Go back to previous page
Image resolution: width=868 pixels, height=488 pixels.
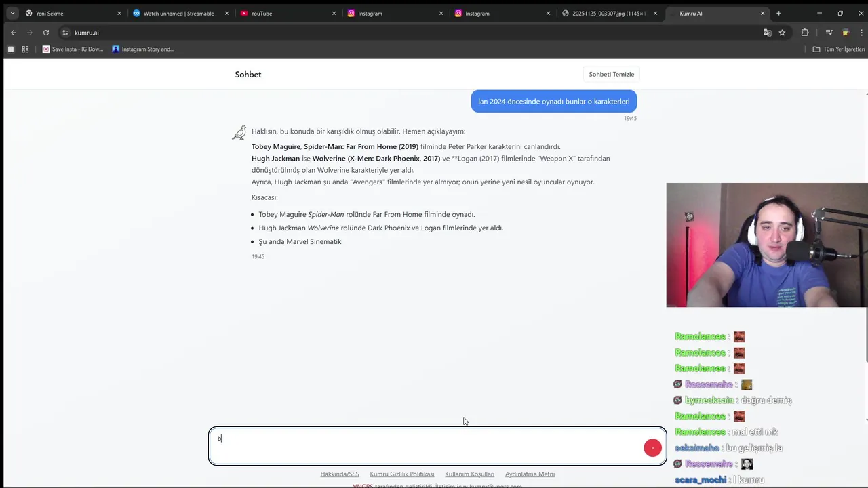point(14,33)
